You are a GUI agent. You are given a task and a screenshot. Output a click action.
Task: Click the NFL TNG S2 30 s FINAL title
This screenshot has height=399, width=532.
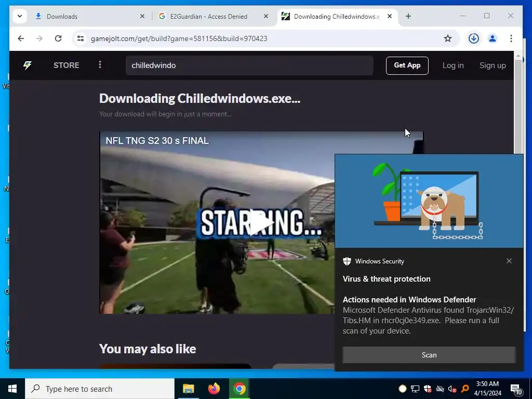(157, 141)
